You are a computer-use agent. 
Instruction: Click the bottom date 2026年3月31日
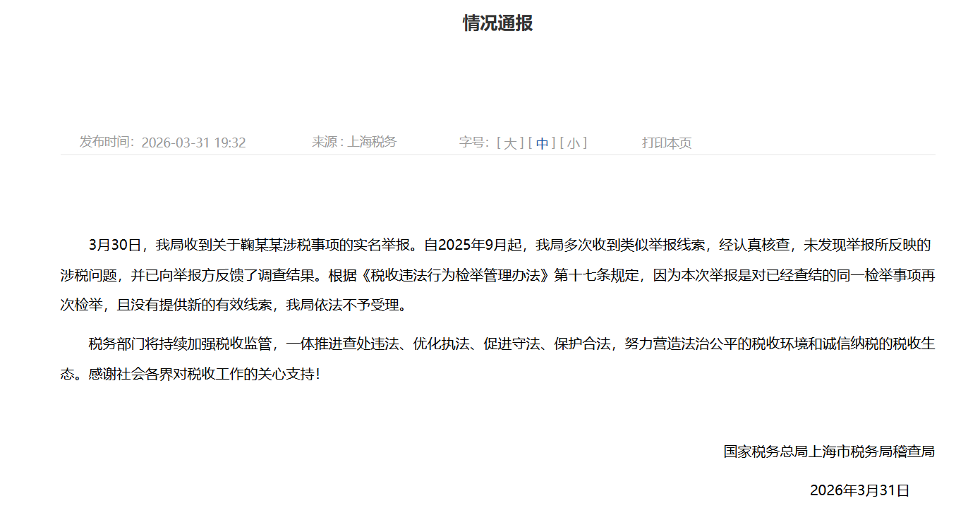(859, 490)
